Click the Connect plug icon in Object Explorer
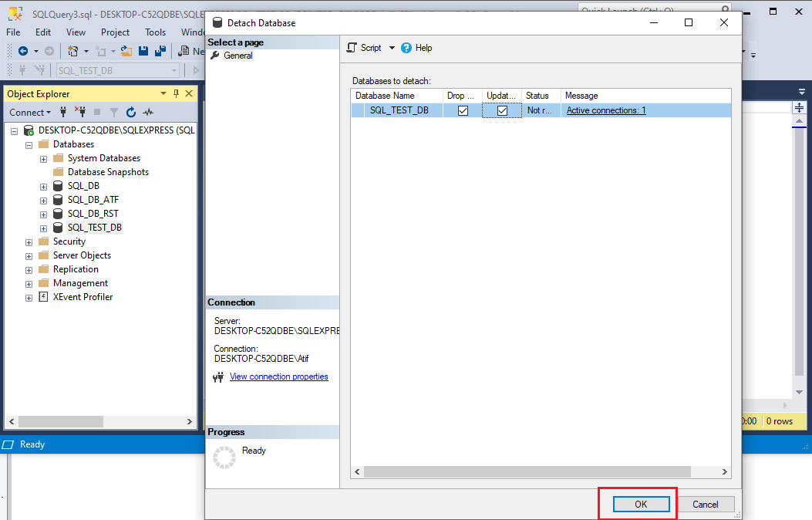Viewport: 812px width, 520px height. (63, 112)
